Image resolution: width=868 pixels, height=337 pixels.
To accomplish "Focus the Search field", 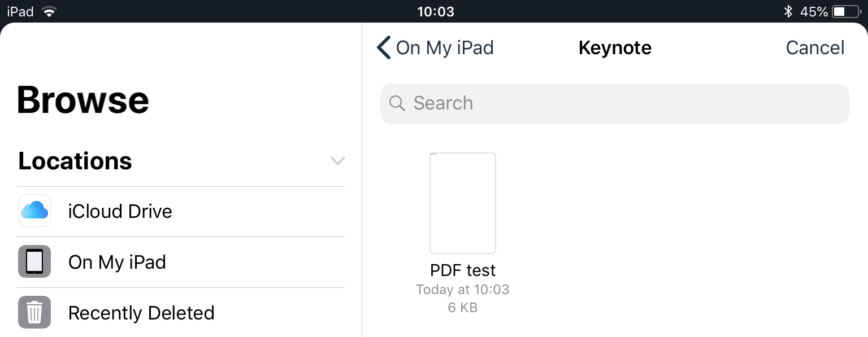I will 615,103.
